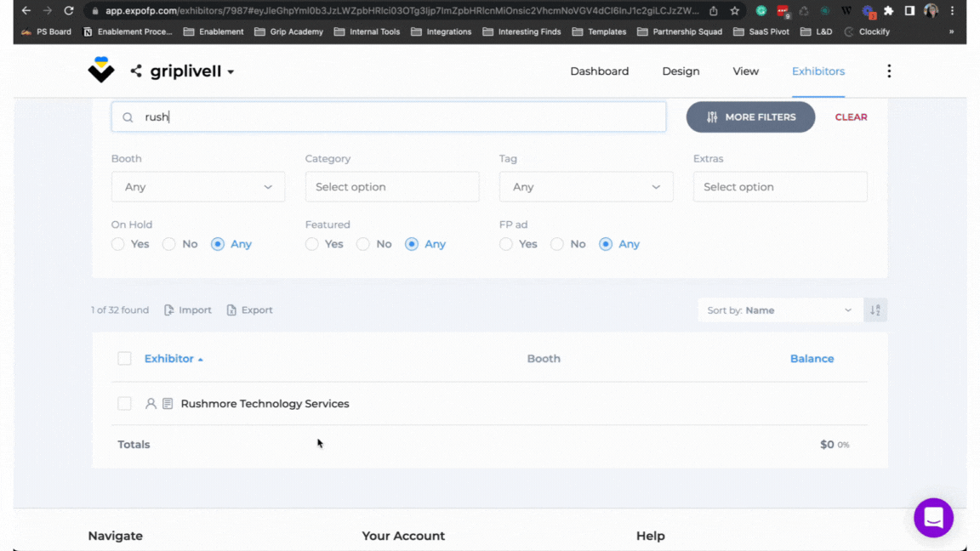Click the document icon beside Rushmore Technology Services
This screenshot has height=551, width=980.
click(168, 404)
